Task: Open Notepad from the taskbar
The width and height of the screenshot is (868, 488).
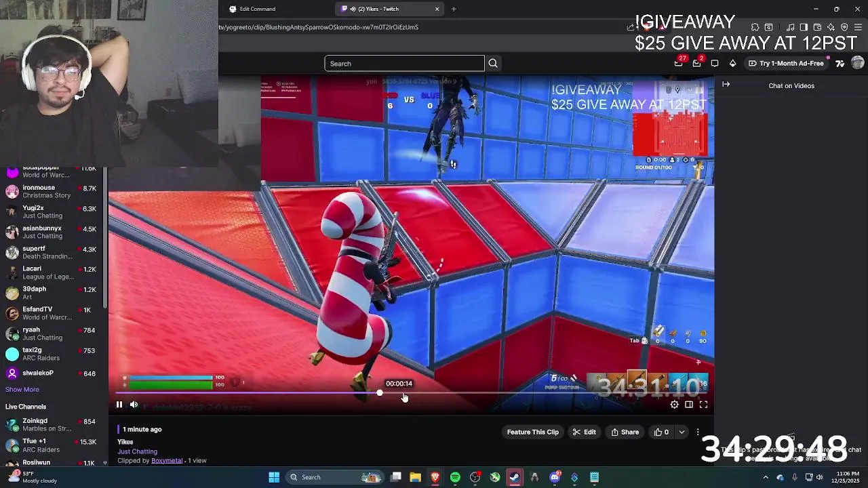Action: pyautogui.click(x=594, y=477)
